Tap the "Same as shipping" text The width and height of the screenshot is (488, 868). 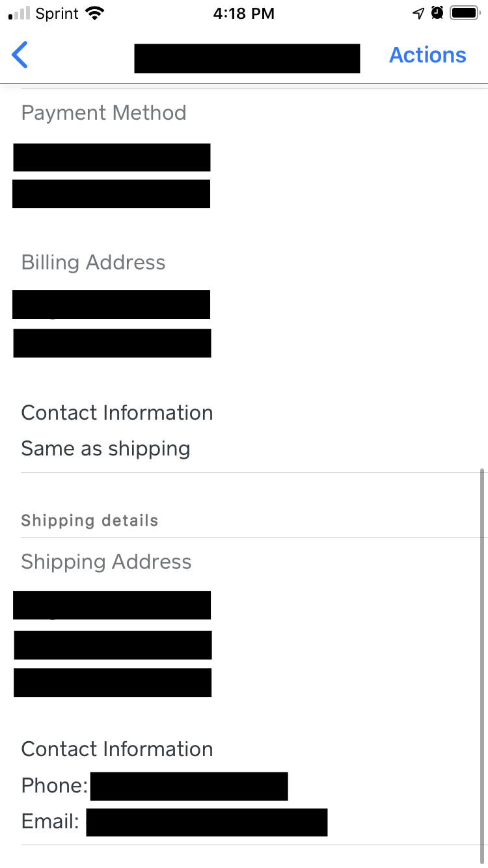(105, 448)
